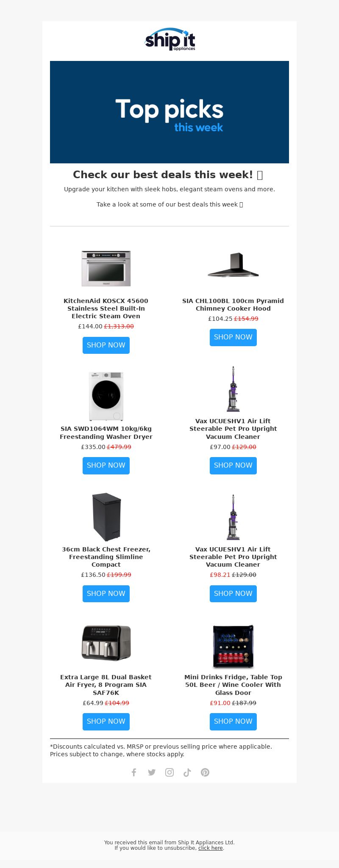Open the black chimney cooker hood image
The height and width of the screenshot is (868, 339).
pyautogui.click(x=233, y=265)
